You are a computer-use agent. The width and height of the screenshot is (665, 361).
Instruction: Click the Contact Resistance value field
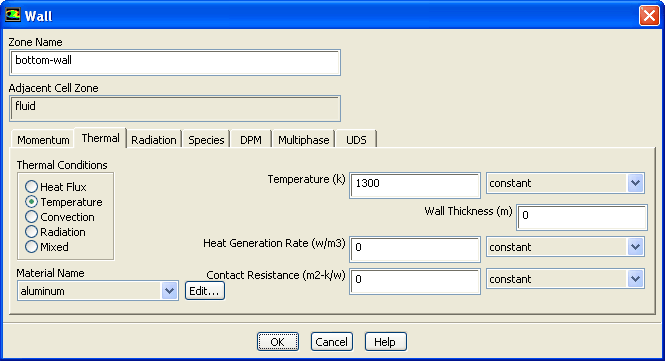pyautogui.click(x=415, y=281)
